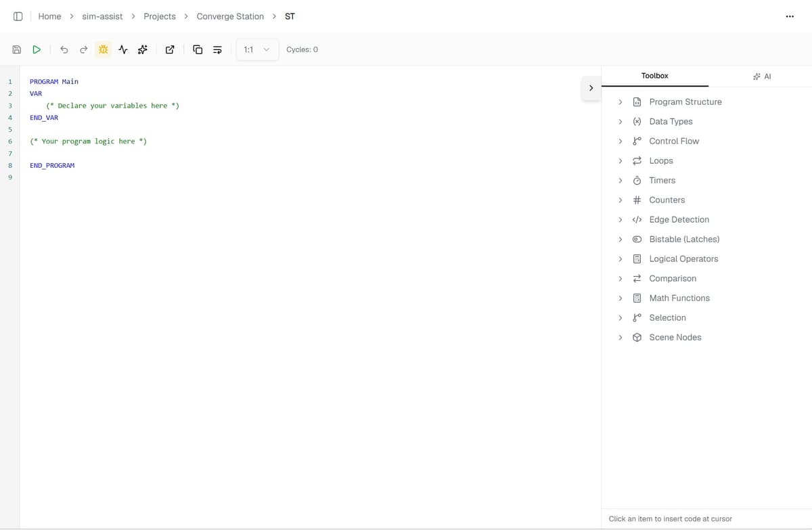Open the three-dots more options menu
The image size is (812, 530).
click(x=790, y=16)
